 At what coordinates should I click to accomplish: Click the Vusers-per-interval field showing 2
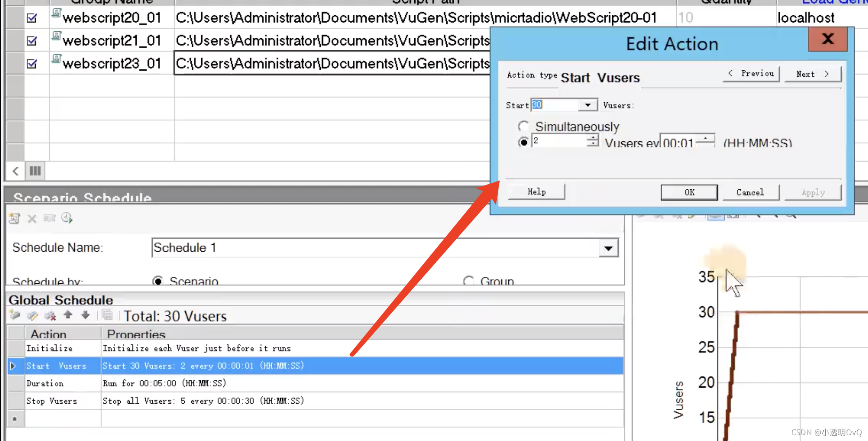pyautogui.click(x=559, y=140)
